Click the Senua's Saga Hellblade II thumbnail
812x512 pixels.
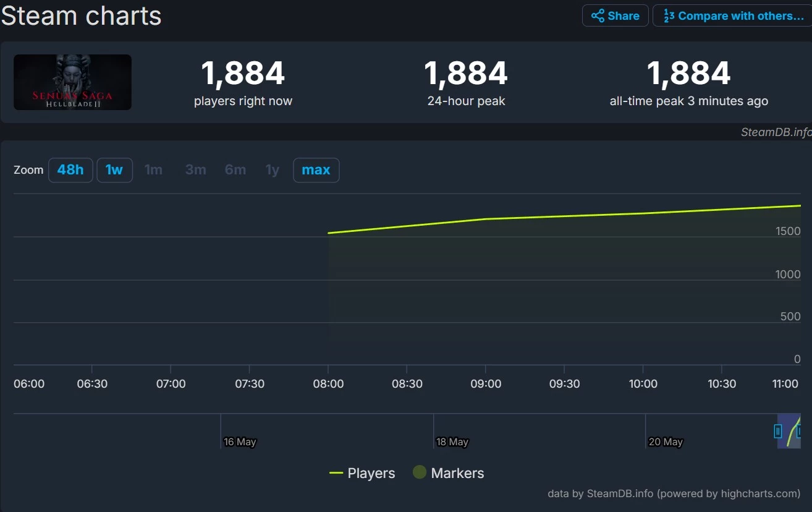pyautogui.click(x=72, y=82)
